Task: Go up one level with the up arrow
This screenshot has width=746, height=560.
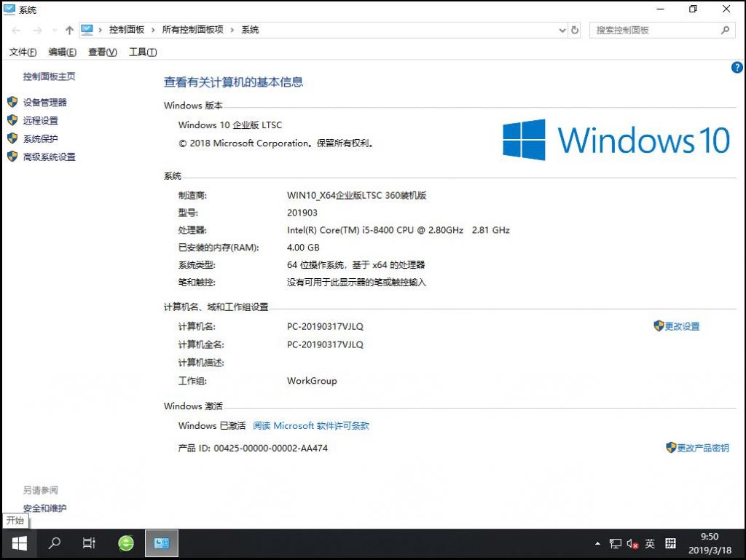Action: pos(69,31)
